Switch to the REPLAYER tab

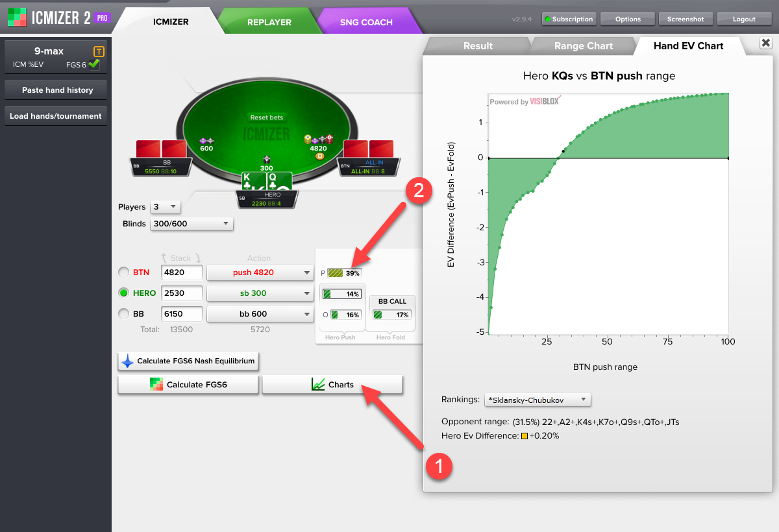pyautogui.click(x=269, y=22)
